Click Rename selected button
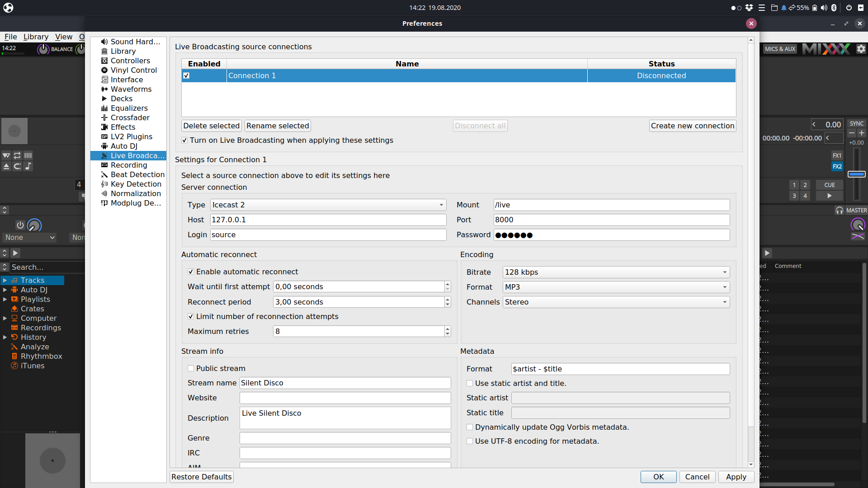Viewport: 868px width, 488px height. click(278, 126)
